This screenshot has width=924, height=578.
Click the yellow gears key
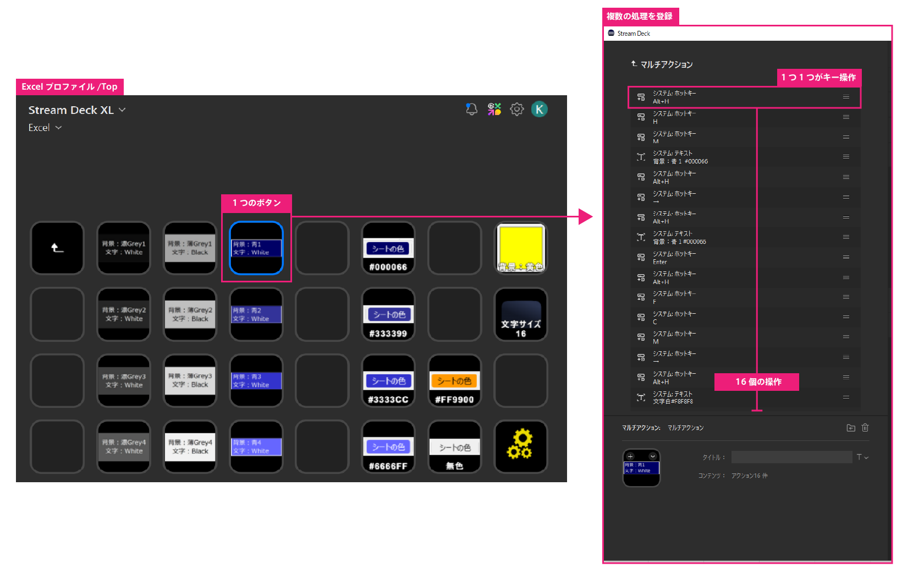click(x=520, y=446)
